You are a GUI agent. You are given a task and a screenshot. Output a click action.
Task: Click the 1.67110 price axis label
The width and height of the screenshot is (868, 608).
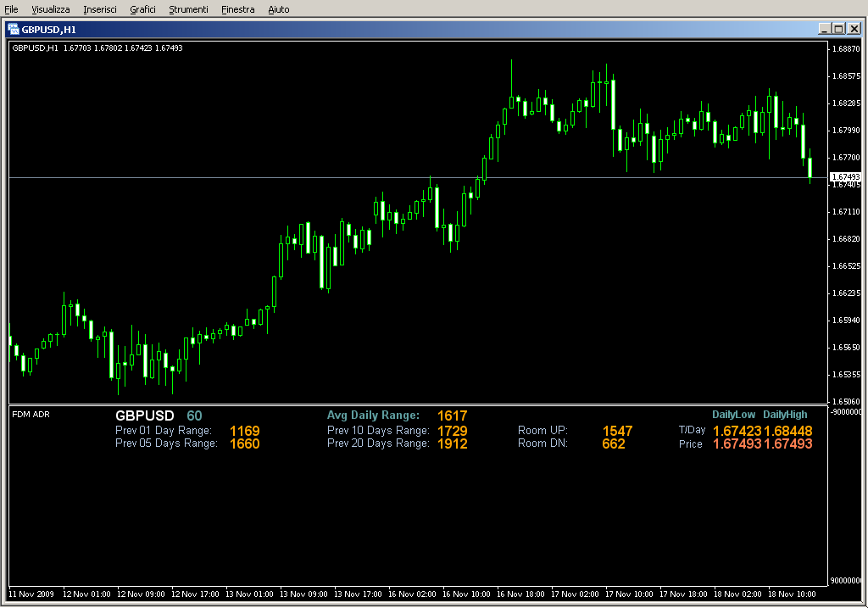click(847, 211)
